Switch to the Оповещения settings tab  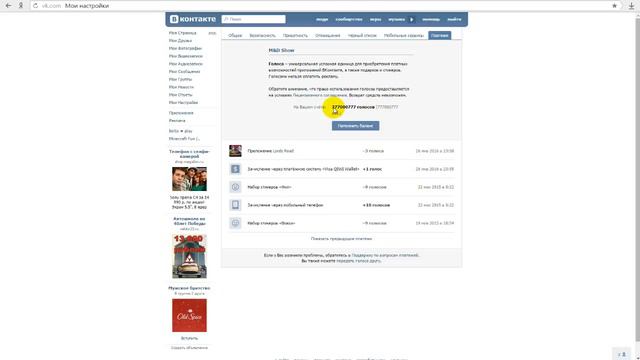[328, 36]
